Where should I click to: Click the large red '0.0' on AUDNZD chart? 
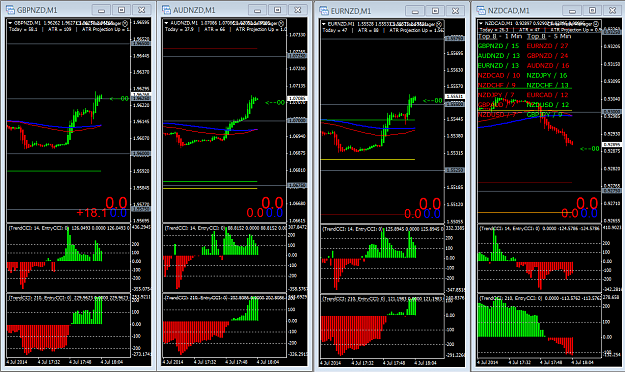point(273,203)
